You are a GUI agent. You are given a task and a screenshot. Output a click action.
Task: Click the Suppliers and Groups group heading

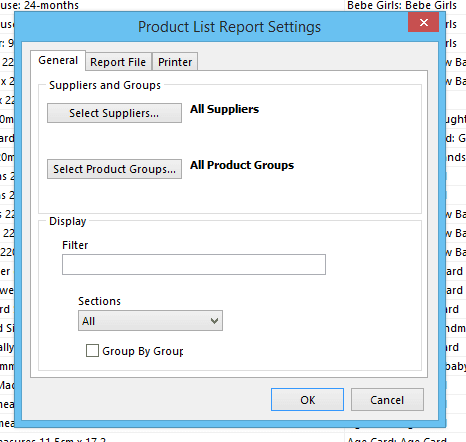(105, 85)
